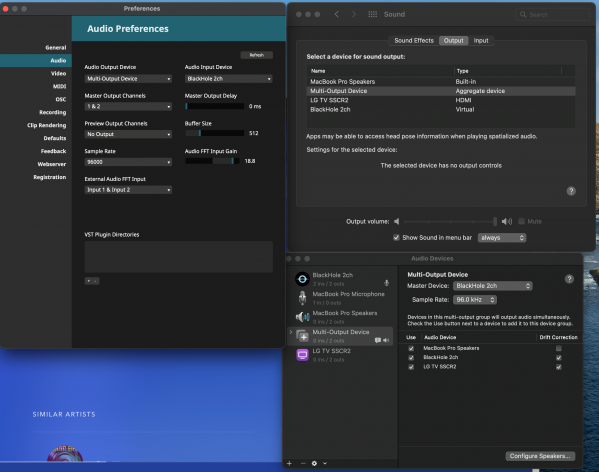Select MacBook Pro Speakers in output device list

tap(441, 82)
